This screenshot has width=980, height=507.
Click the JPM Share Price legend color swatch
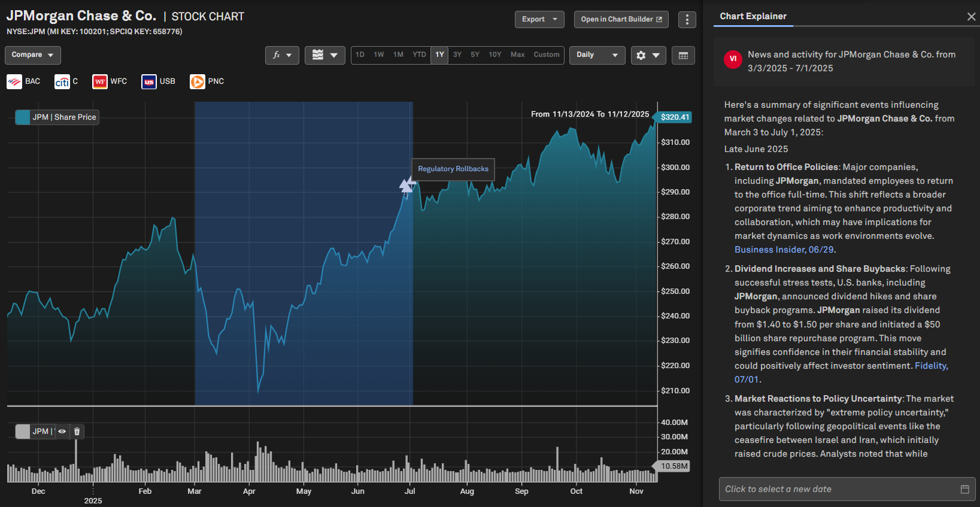[x=23, y=117]
